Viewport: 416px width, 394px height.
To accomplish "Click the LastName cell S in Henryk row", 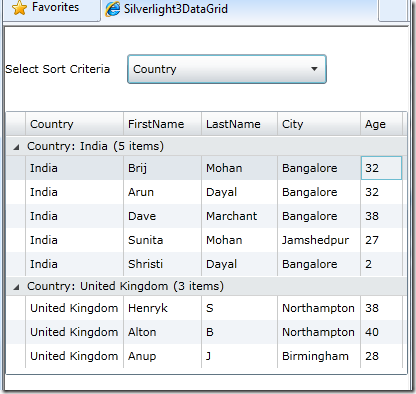I will (239, 308).
